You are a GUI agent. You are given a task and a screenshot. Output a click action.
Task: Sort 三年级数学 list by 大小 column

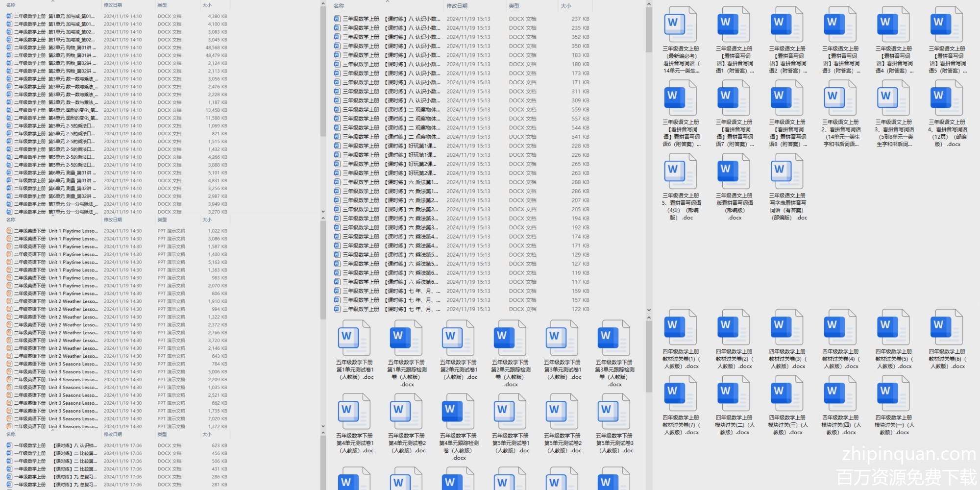[566, 6]
